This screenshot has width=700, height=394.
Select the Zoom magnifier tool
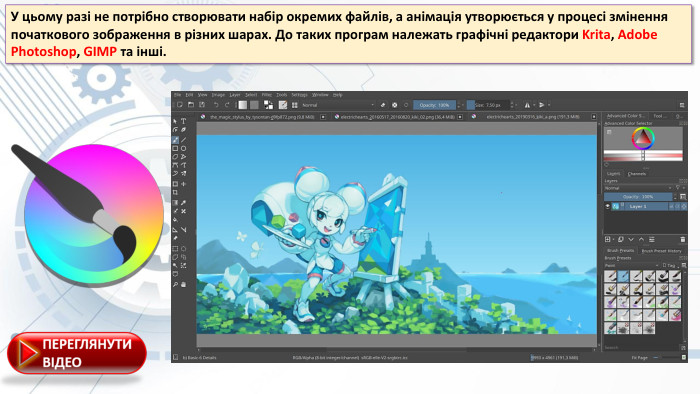pos(175,284)
